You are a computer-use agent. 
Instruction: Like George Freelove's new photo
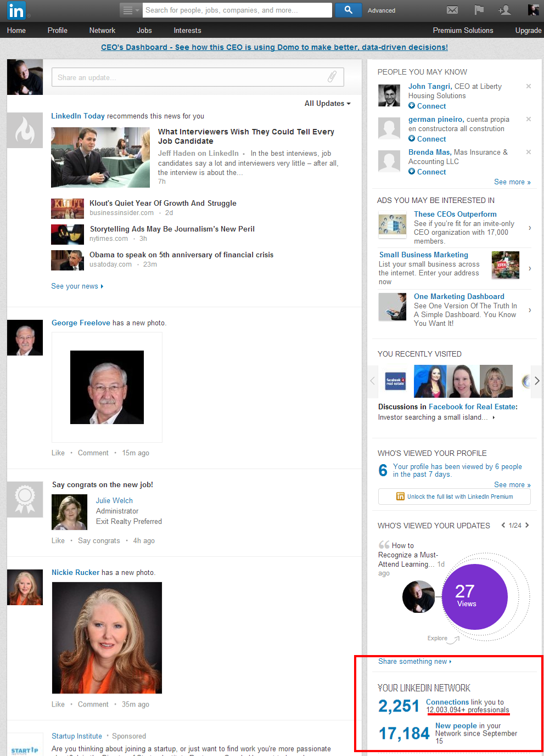(x=58, y=453)
